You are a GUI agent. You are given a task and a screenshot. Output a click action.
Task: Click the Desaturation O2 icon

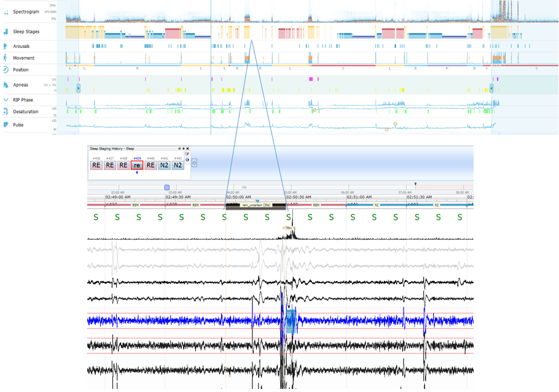pos(6,112)
